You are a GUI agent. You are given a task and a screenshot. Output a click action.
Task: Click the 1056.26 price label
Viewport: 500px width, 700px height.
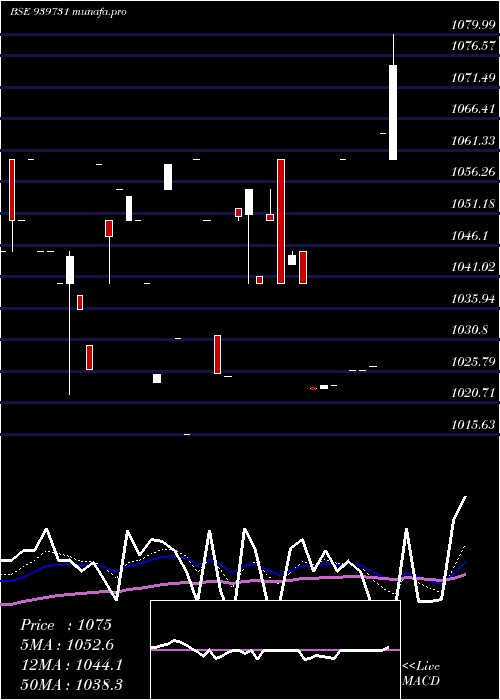[473, 171]
